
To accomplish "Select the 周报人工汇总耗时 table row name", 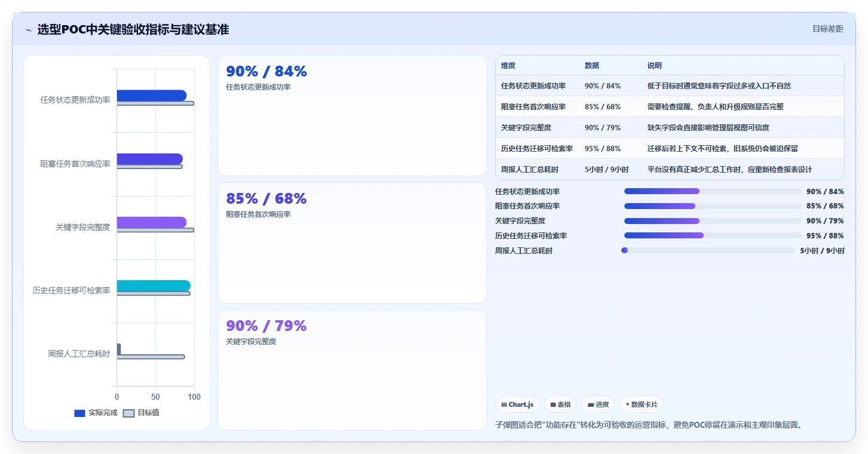I will click(530, 170).
